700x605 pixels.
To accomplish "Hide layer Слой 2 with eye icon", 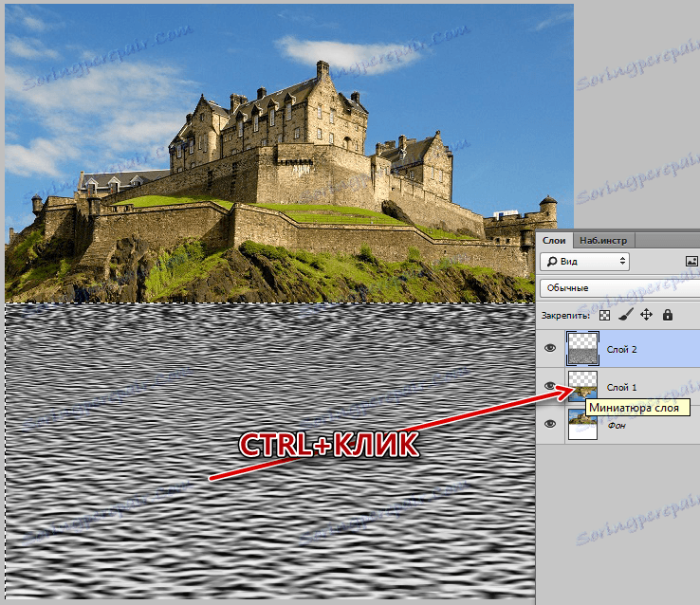I will (550, 348).
